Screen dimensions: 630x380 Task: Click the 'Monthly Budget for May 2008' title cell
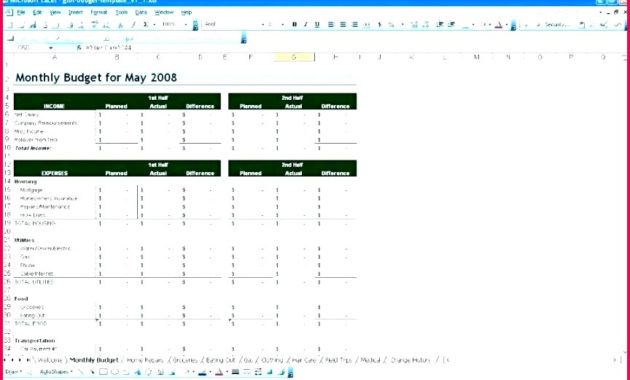point(96,78)
